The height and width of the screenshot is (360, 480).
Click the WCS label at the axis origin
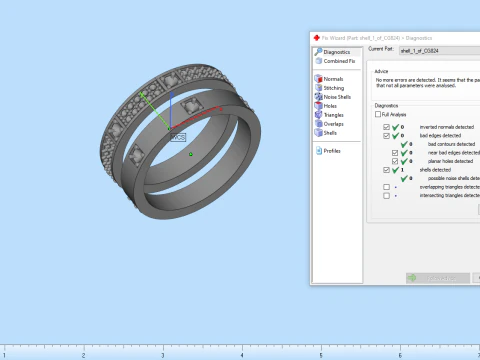coord(178,137)
